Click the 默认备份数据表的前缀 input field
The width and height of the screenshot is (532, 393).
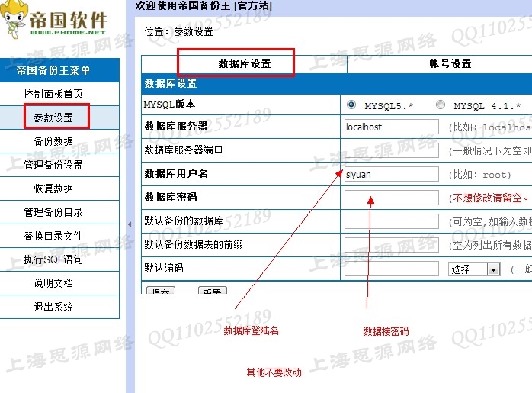[392, 245]
